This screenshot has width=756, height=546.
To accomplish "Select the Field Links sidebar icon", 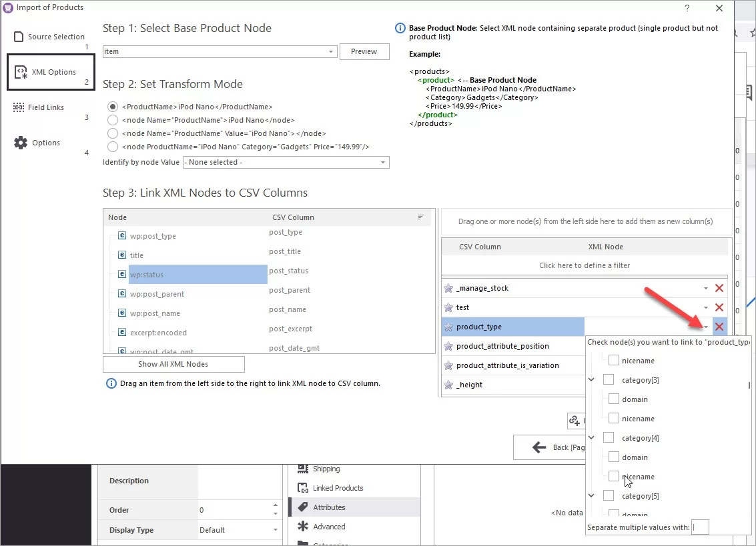I will tap(20, 107).
